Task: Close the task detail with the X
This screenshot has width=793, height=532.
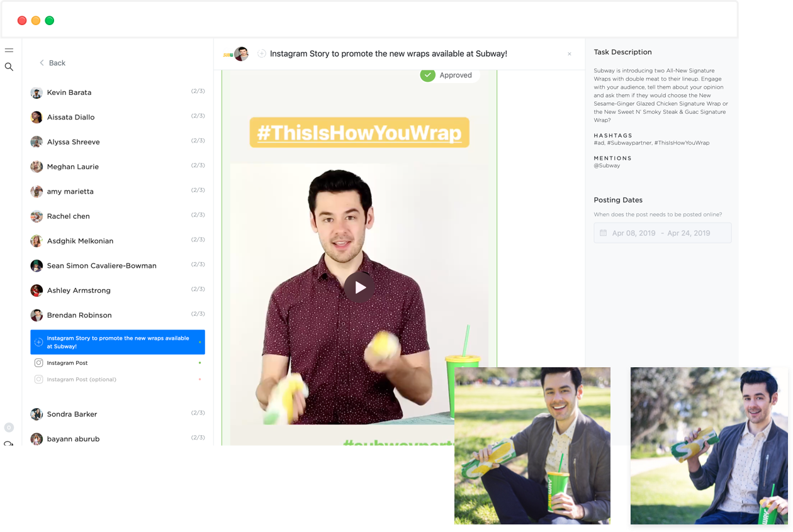Action: 570,54
